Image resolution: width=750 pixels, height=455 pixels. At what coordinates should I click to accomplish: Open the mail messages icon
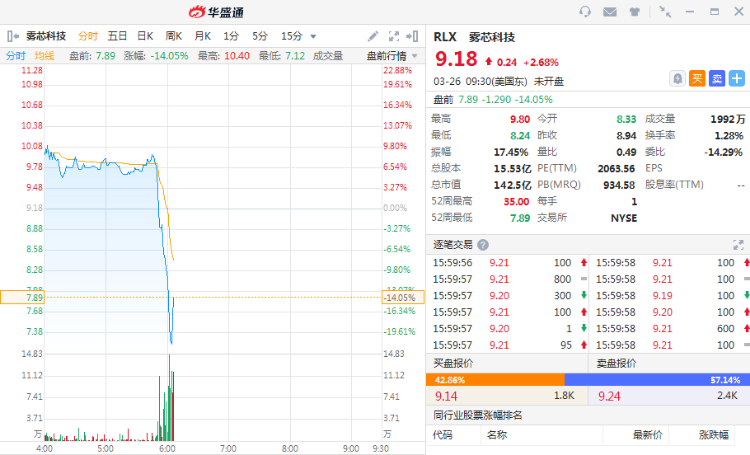tap(609, 11)
